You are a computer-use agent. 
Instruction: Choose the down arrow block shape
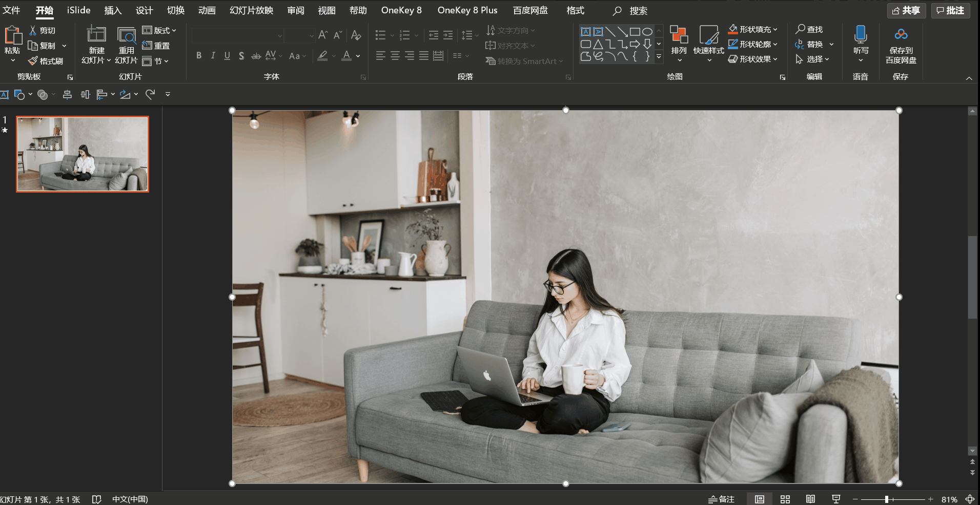click(x=647, y=44)
